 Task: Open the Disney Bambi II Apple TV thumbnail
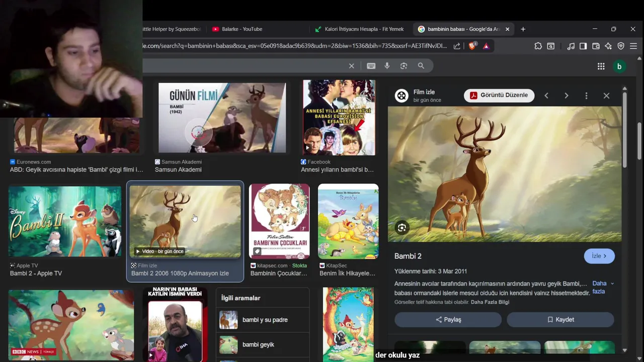click(x=65, y=221)
